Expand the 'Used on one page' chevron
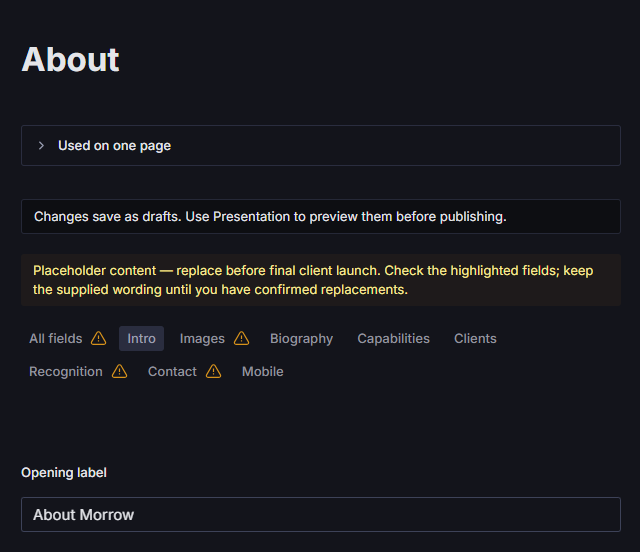 [41, 146]
